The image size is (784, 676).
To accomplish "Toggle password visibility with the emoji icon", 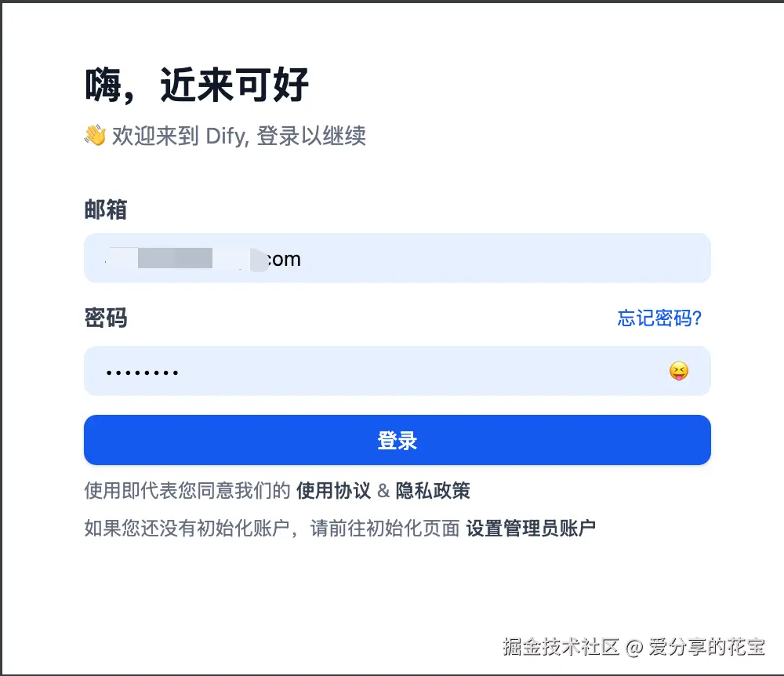I will (x=678, y=371).
